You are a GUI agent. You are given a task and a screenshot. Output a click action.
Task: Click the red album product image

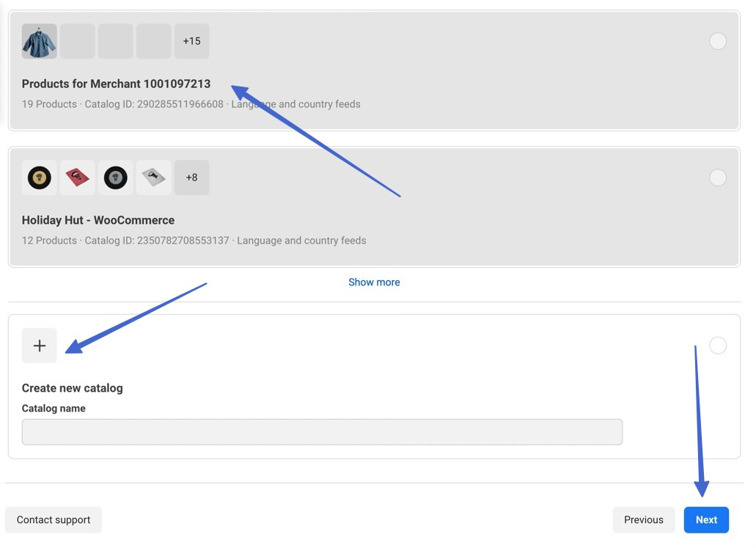(78, 178)
